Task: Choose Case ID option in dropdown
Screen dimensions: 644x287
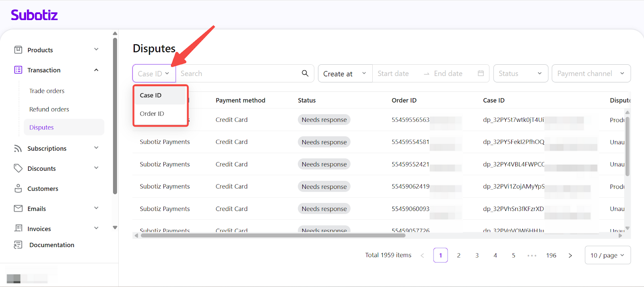Action: click(151, 95)
